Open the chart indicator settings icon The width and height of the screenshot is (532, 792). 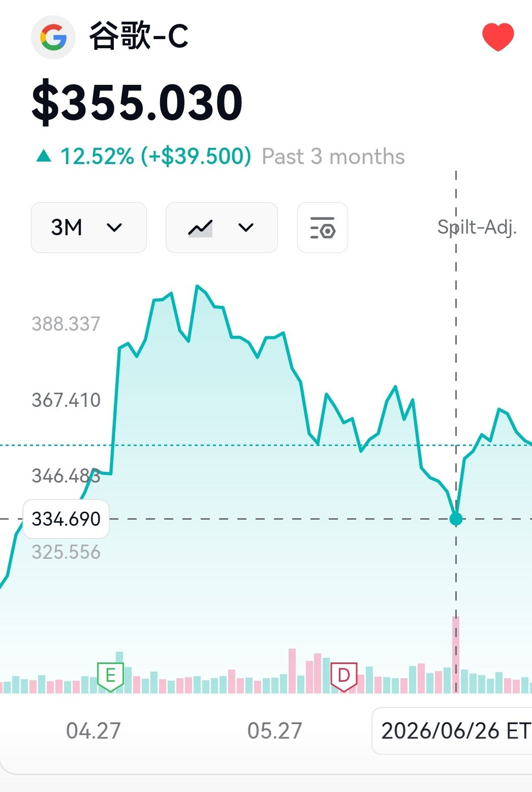(323, 228)
